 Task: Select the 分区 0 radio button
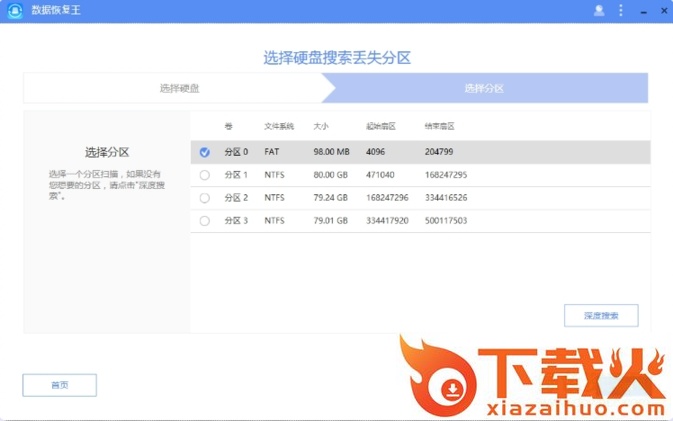pos(205,152)
